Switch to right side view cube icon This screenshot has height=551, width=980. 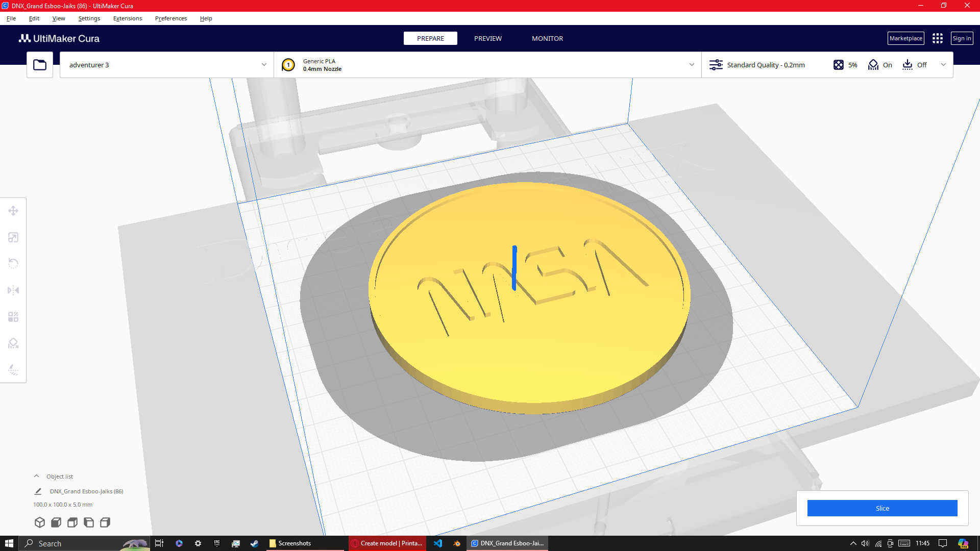click(105, 522)
